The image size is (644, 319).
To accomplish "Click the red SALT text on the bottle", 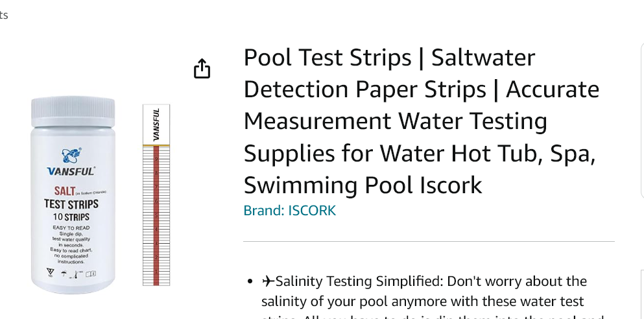I will [x=66, y=191].
